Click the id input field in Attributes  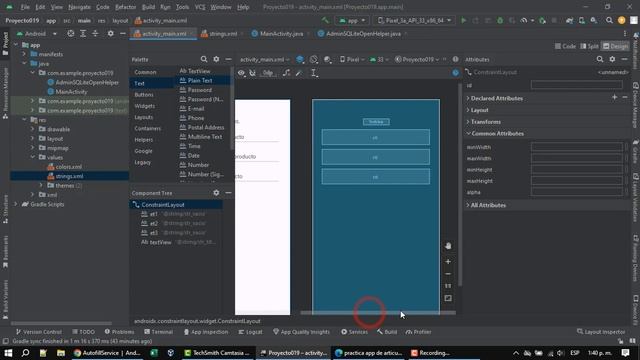point(576,85)
